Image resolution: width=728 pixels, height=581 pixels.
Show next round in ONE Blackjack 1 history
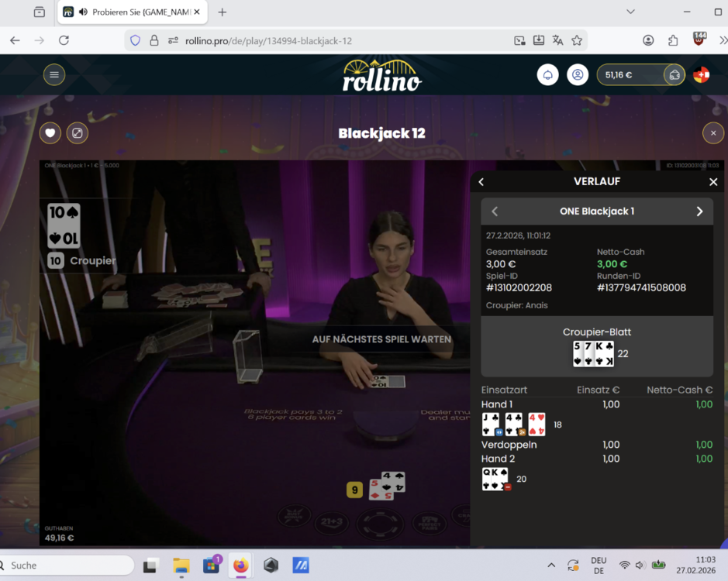pos(699,211)
